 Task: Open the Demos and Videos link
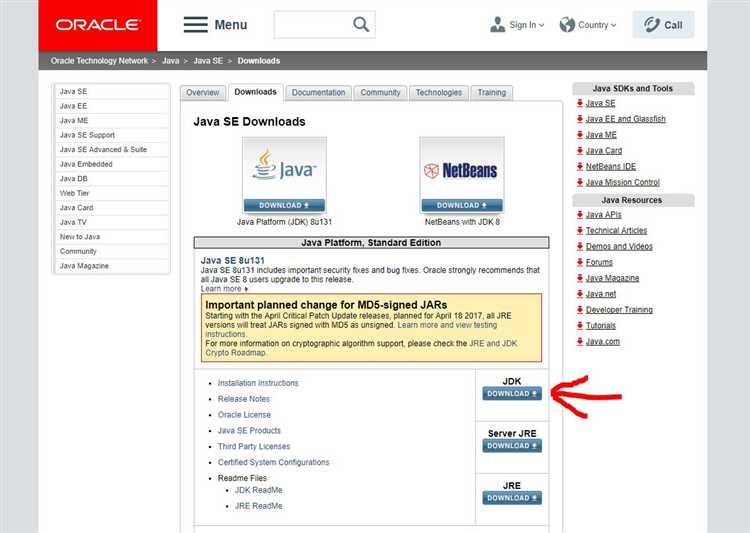pyautogui.click(x=619, y=246)
